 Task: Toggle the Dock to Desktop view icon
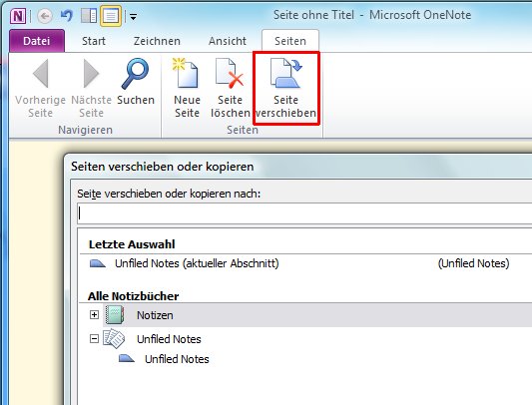pos(89,16)
